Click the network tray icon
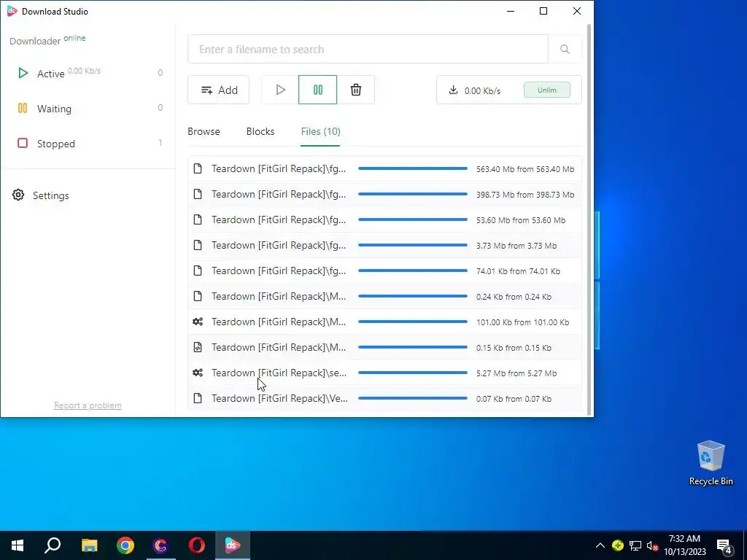Image resolution: width=747 pixels, height=560 pixels. 635,545
